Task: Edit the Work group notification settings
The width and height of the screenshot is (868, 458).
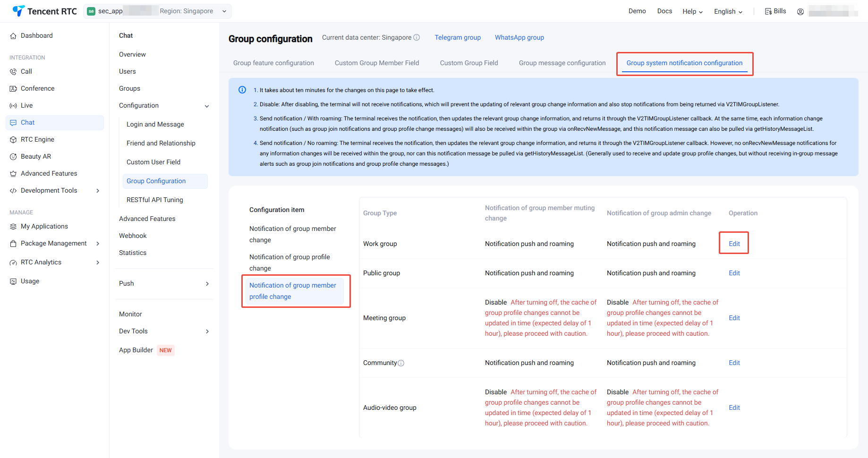Action: (x=734, y=244)
